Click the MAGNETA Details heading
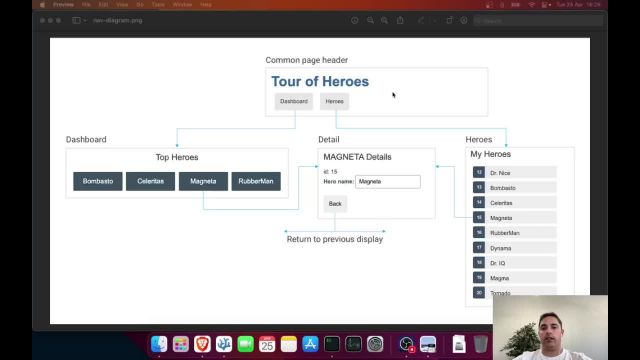This screenshot has width=640, height=360. pos(357,157)
